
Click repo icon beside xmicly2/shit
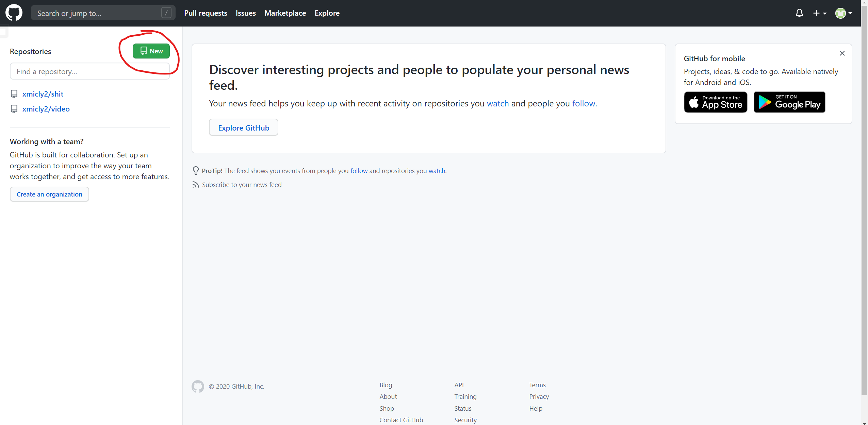(x=14, y=94)
